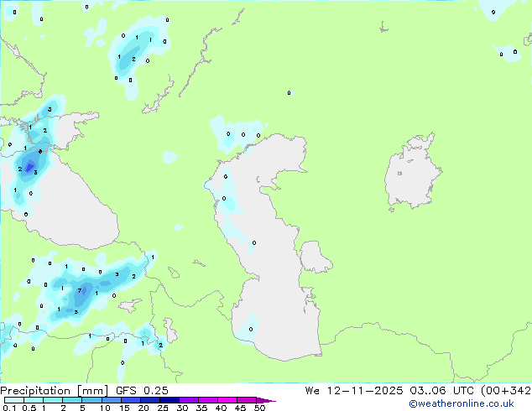Click the 2 to 5 mm legend swatch
Viewport: 532px width, 411px height.
72,400
